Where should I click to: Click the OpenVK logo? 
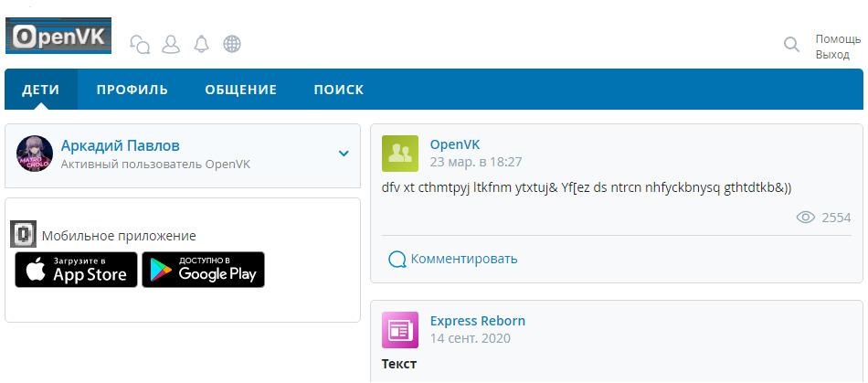(58, 36)
